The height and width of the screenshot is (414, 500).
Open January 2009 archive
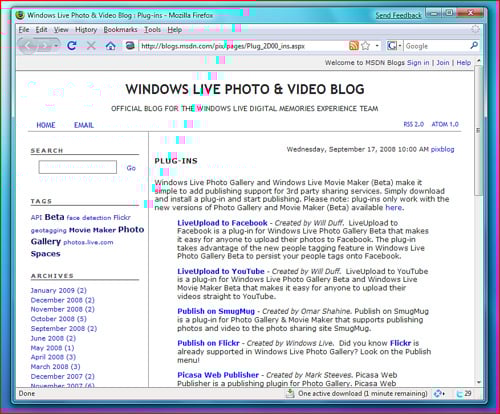click(59, 290)
